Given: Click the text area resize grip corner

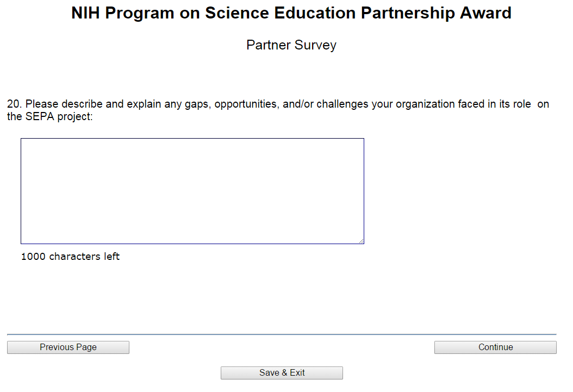Looking at the screenshot, I should (x=361, y=241).
